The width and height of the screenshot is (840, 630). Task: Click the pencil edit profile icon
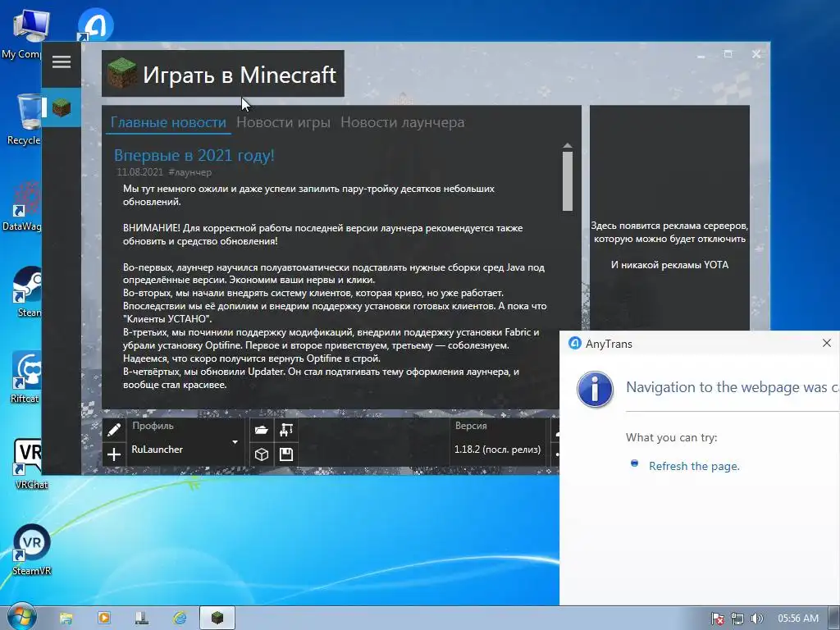[x=113, y=430]
